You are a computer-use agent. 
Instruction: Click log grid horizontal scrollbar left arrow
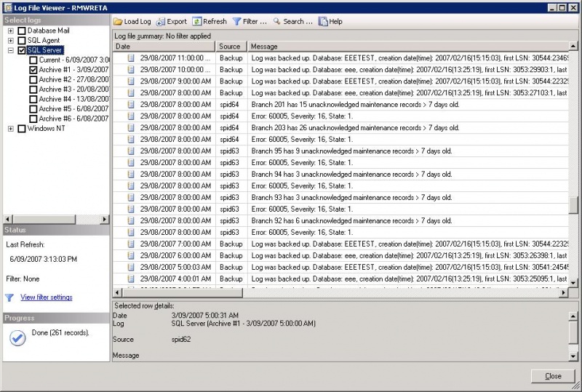pos(118,293)
